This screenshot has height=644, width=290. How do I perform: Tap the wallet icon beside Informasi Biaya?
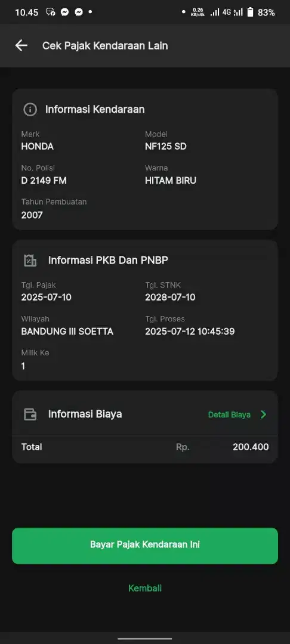[30, 414]
